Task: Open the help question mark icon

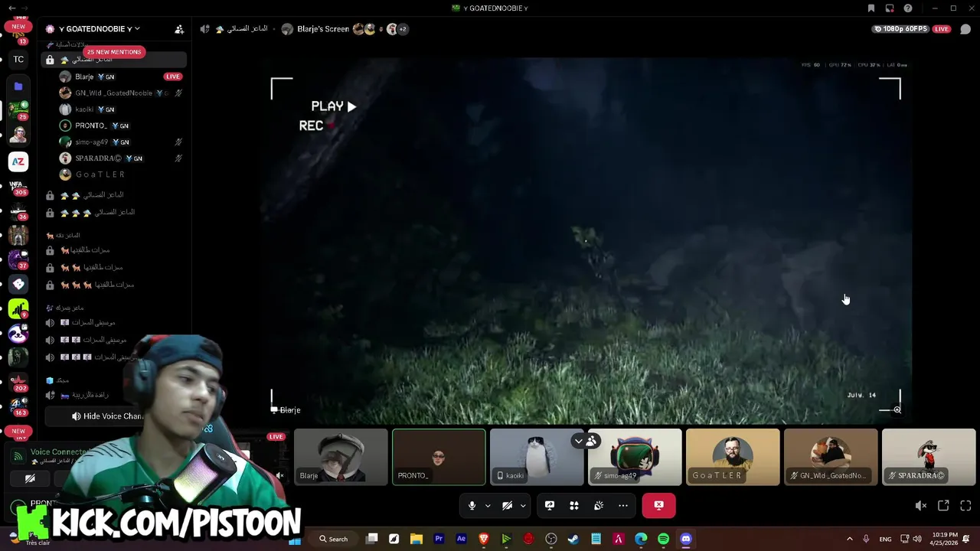Action: [x=908, y=8]
